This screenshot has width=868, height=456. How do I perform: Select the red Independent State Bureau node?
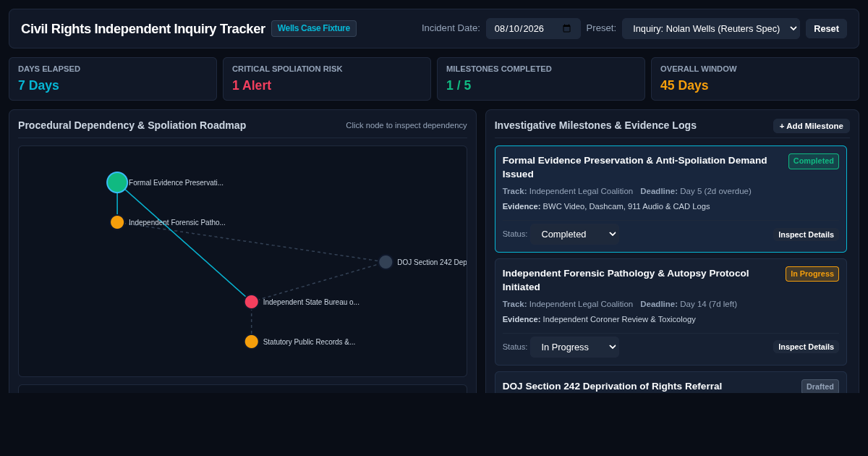coord(252,302)
